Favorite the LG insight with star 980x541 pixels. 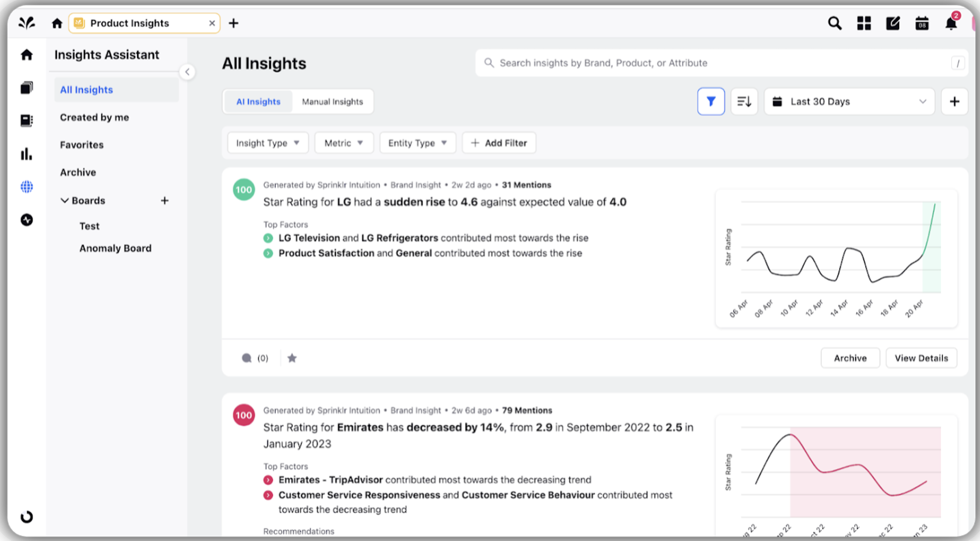pyautogui.click(x=292, y=358)
